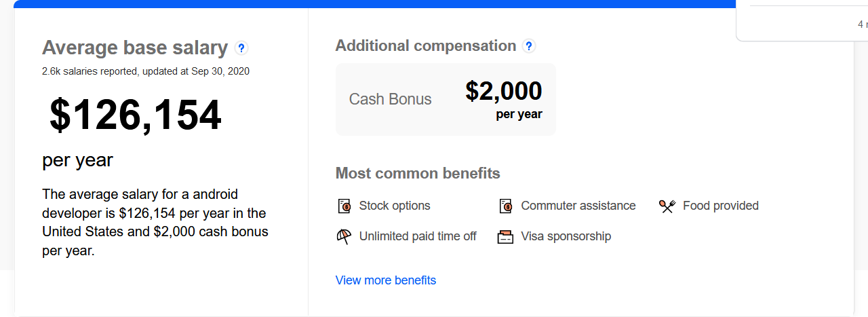Click the Additional compensation heading
The image size is (868, 317).
tap(426, 45)
